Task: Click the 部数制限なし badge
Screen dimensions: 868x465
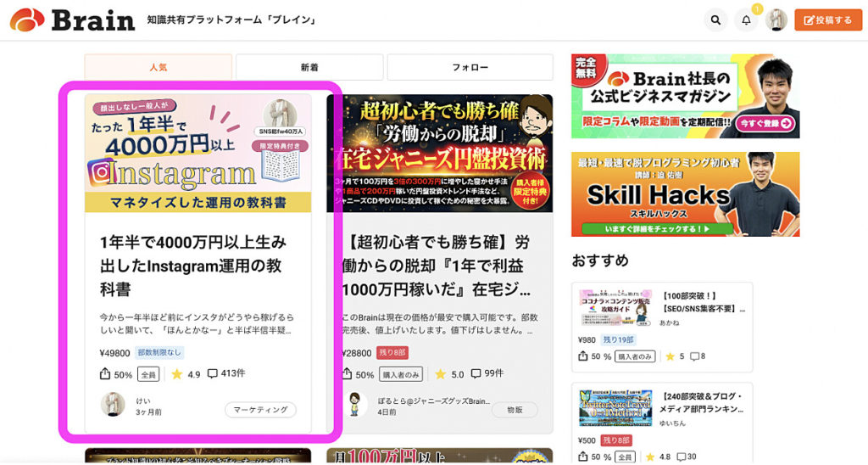Action: [159, 352]
